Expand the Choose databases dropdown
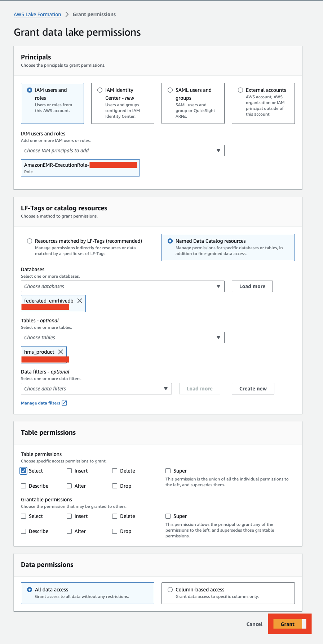The height and width of the screenshot is (644, 323). [x=123, y=286]
